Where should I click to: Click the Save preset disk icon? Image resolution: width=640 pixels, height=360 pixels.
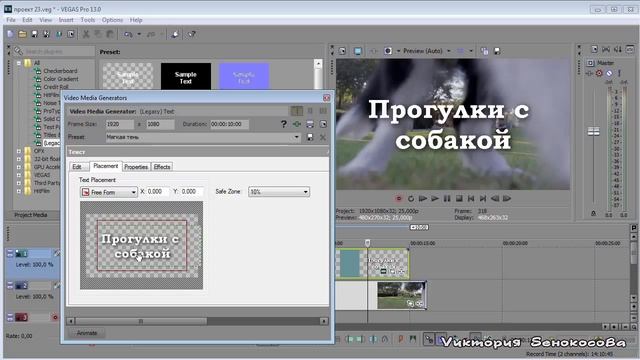[310, 137]
